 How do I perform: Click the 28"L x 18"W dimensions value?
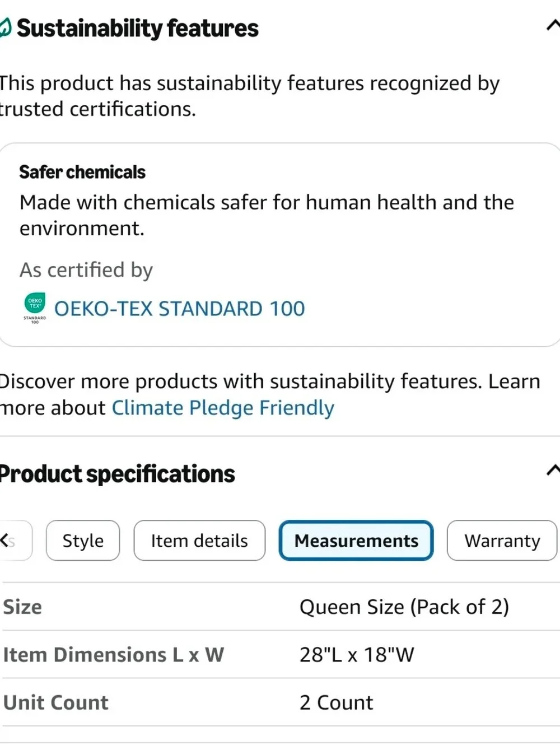(357, 655)
